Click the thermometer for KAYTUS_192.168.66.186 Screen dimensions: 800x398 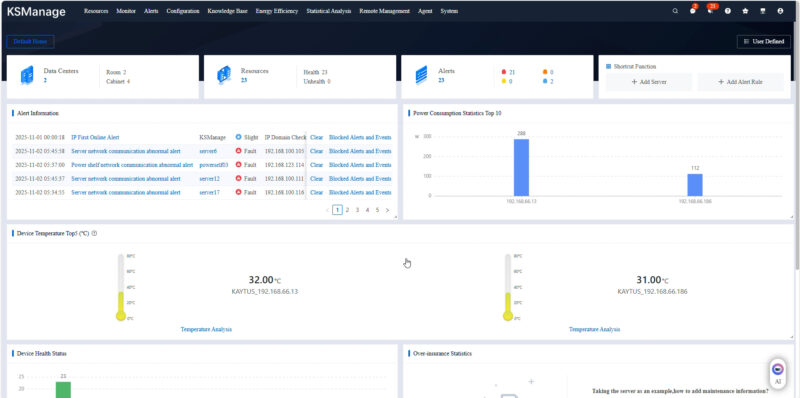tap(508, 287)
